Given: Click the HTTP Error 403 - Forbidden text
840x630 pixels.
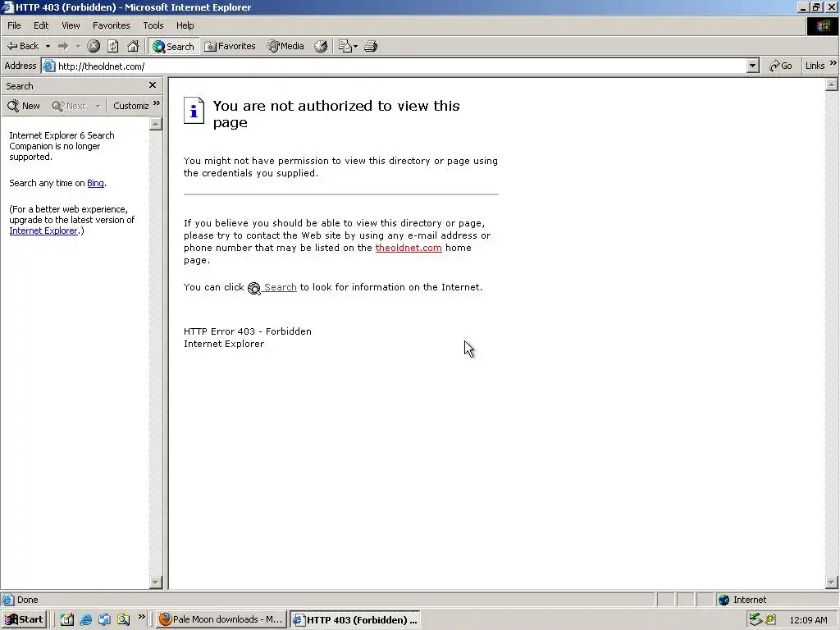Looking at the screenshot, I should (248, 331).
